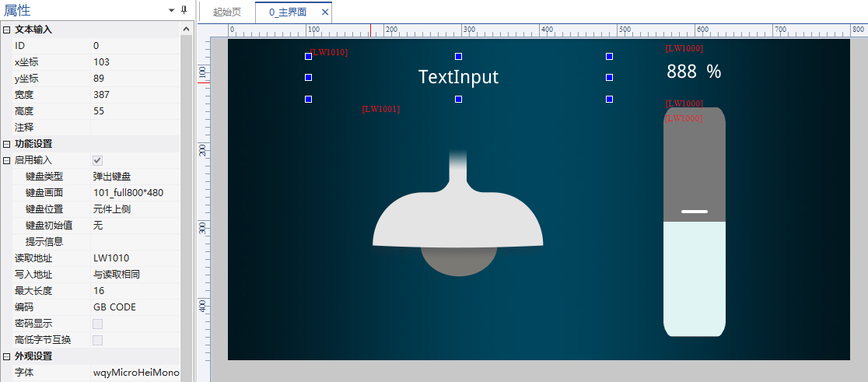This screenshot has height=382, width=868.
Task: Close the 0_主界面 tab
Action: pyautogui.click(x=325, y=12)
